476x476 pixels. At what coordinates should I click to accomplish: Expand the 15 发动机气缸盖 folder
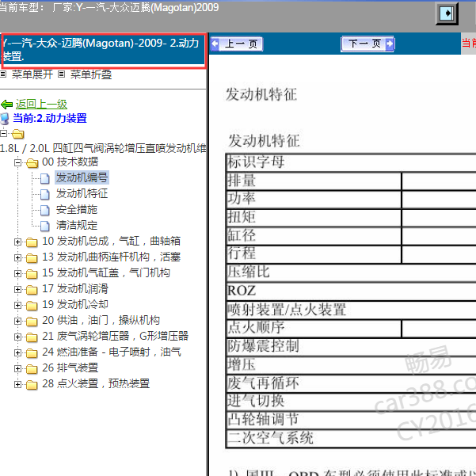click(17, 273)
